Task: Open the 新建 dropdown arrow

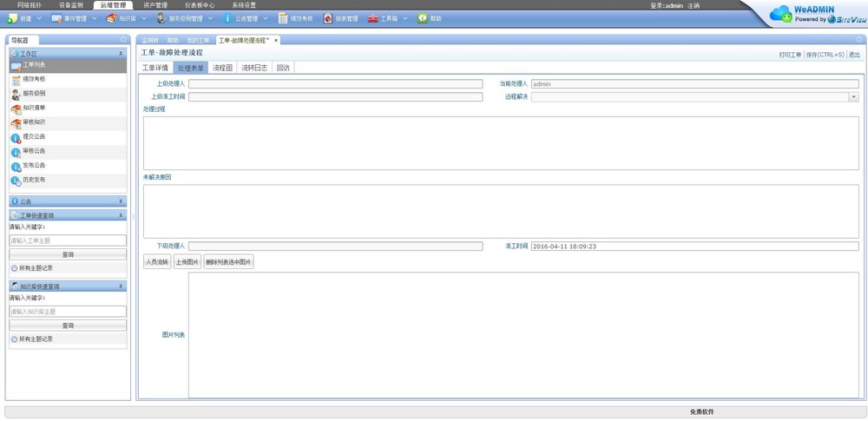Action: point(39,18)
